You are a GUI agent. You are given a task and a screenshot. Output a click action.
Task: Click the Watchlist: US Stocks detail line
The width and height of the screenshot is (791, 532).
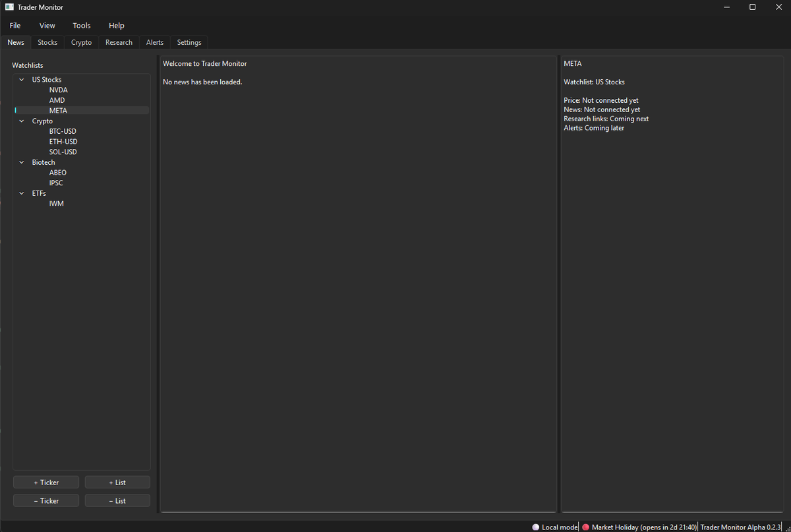click(595, 82)
